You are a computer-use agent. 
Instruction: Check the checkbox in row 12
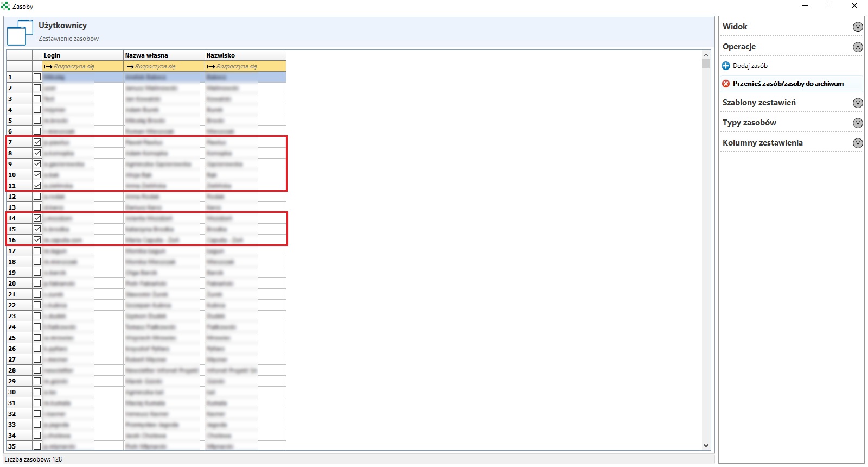[37, 197]
